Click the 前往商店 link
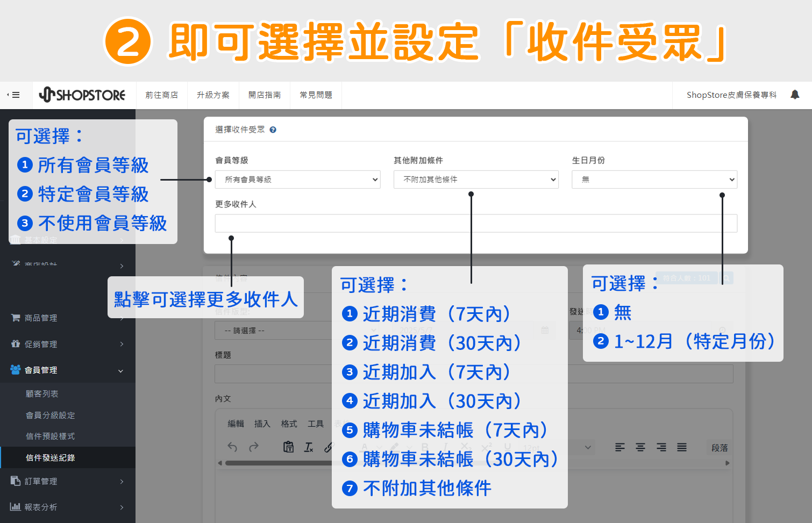812x523 pixels. [x=161, y=95]
